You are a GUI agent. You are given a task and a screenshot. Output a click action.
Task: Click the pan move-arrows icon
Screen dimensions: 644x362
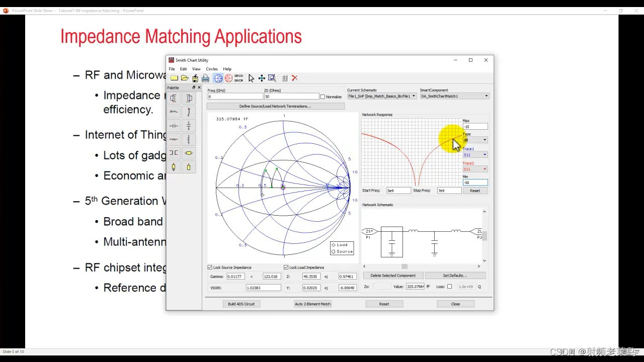pyautogui.click(x=262, y=78)
